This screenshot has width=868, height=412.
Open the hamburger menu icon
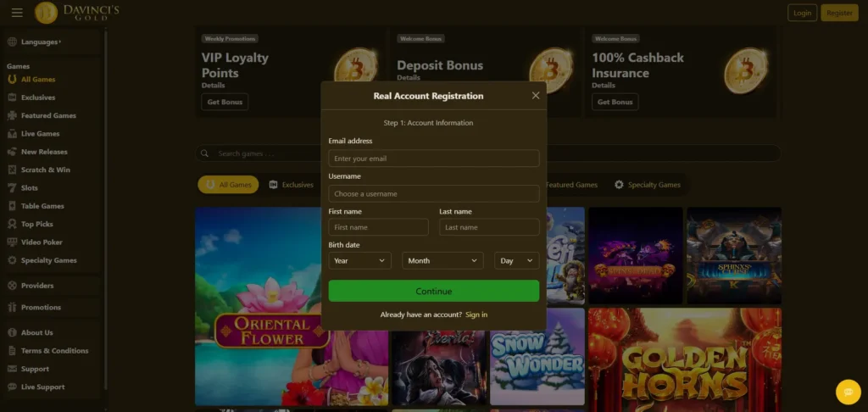17,13
